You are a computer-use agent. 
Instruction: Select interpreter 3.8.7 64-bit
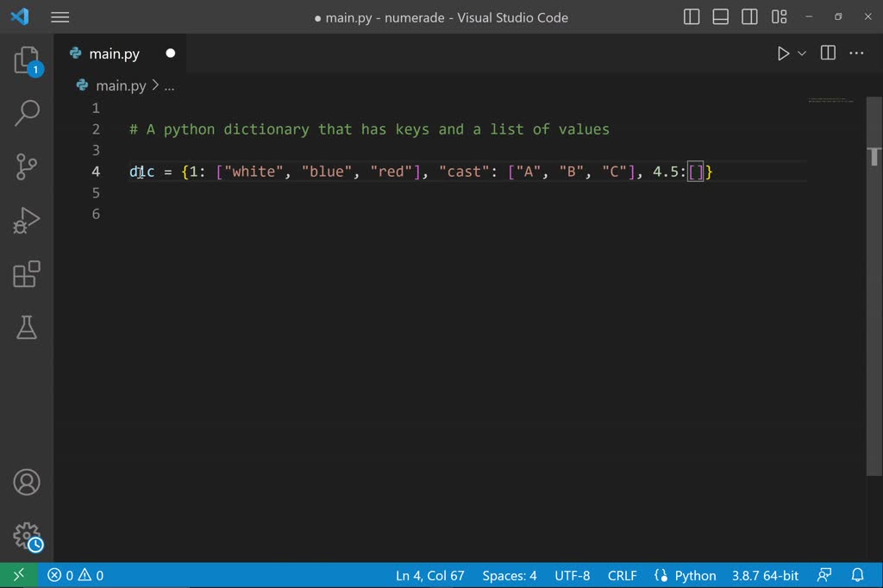click(x=765, y=575)
